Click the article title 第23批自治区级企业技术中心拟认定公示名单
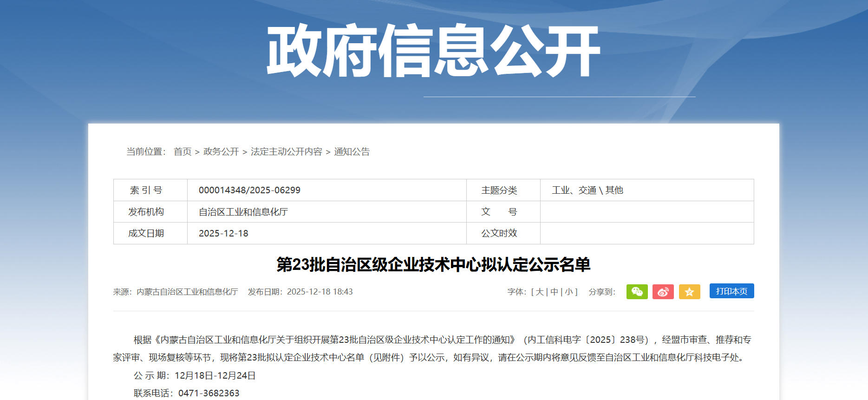Image resolution: width=868 pixels, height=400 pixels. (x=433, y=264)
